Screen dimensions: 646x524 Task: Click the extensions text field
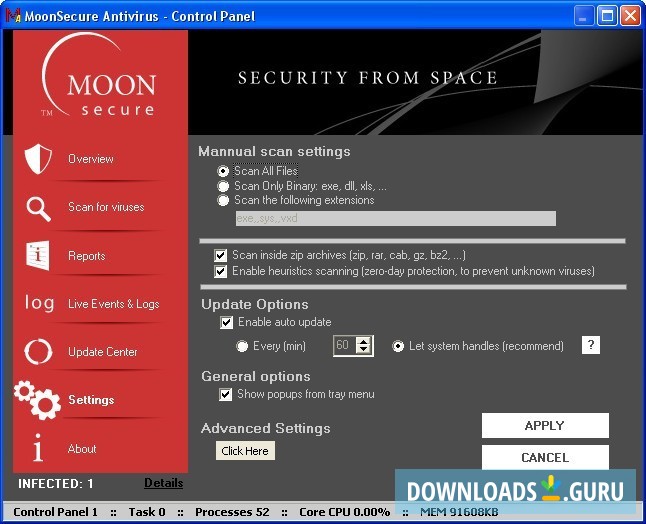click(396, 218)
